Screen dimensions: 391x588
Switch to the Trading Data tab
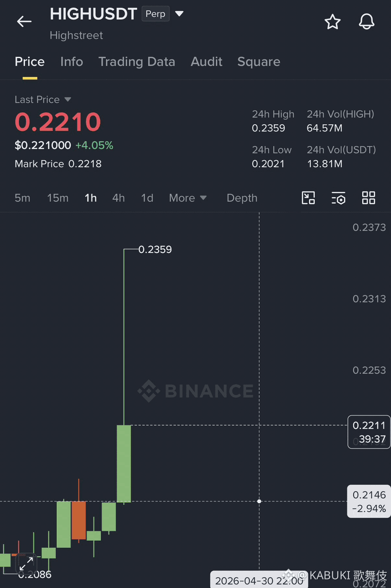[x=136, y=62]
